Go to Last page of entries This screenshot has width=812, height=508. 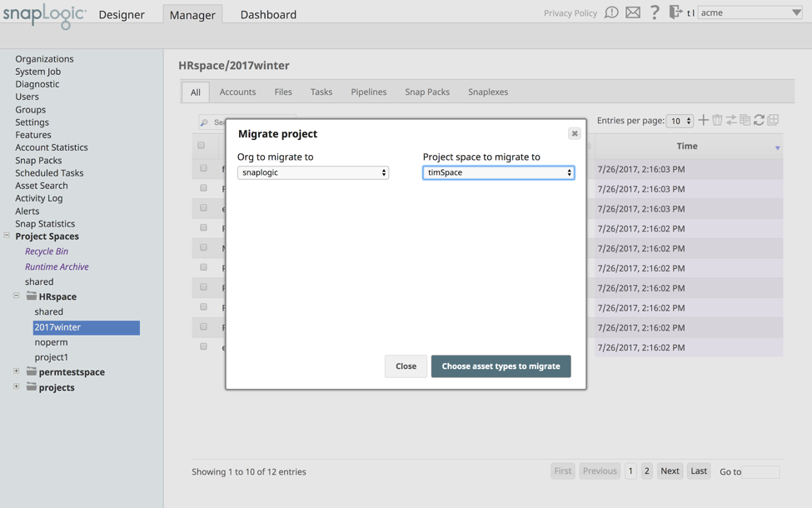pos(699,471)
